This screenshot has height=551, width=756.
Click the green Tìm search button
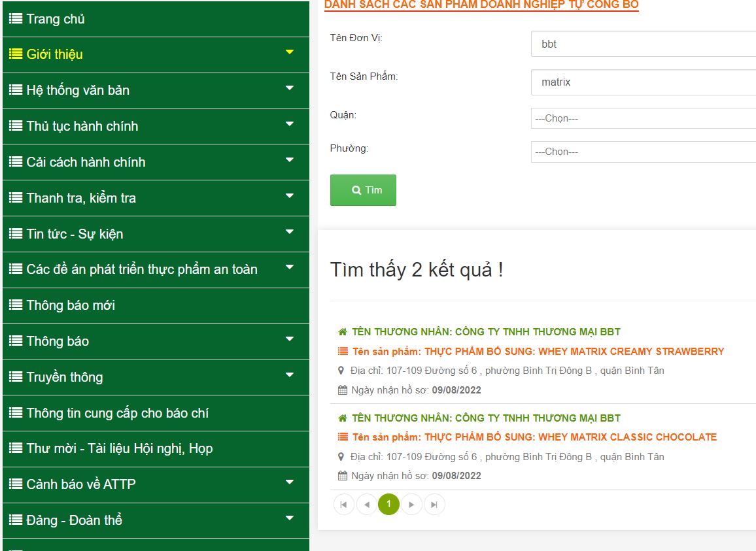click(x=363, y=190)
